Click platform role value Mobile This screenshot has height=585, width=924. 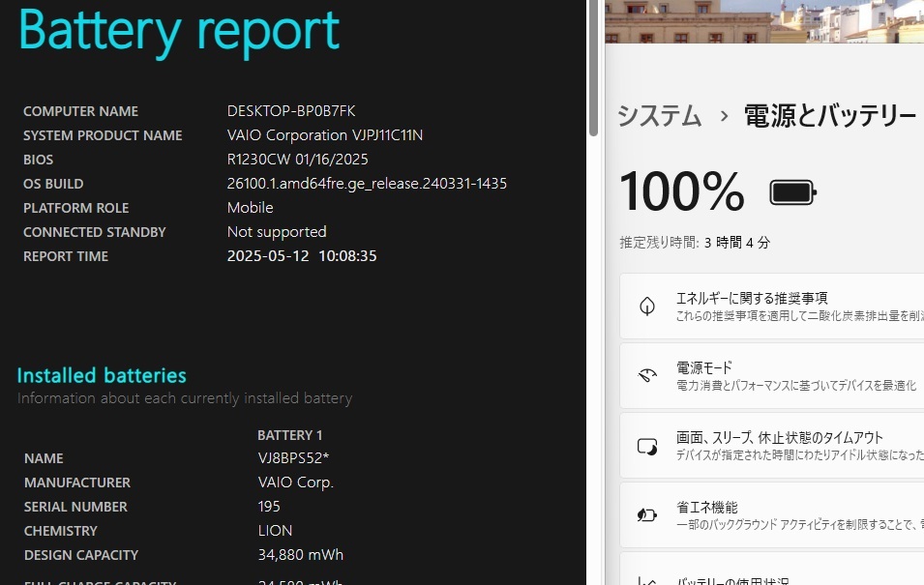coord(250,207)
